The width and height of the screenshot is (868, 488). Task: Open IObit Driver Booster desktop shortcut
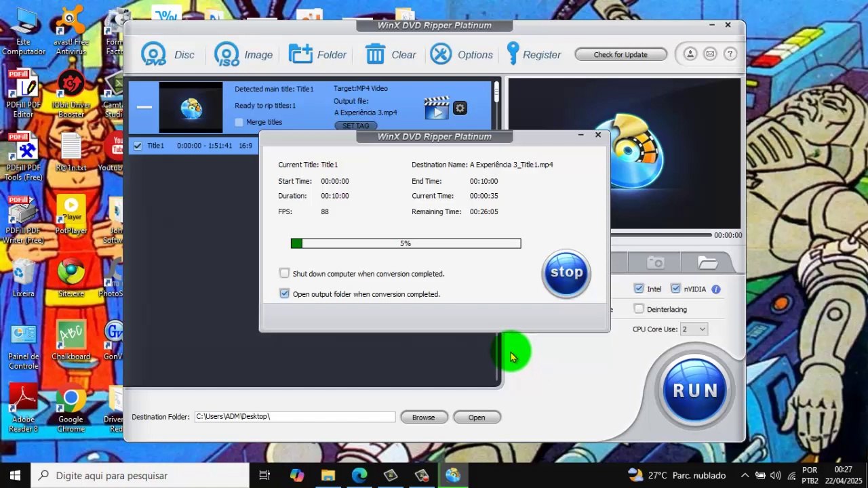point(71,94)
